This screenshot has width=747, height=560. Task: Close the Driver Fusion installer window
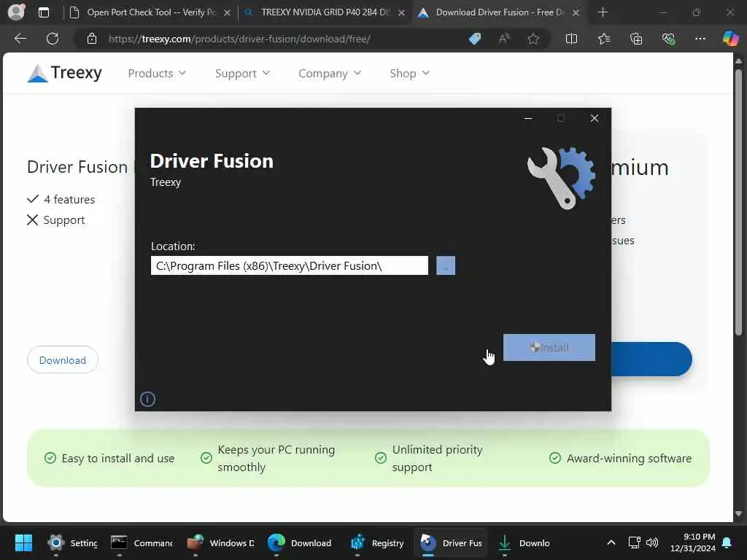point(594,118)
